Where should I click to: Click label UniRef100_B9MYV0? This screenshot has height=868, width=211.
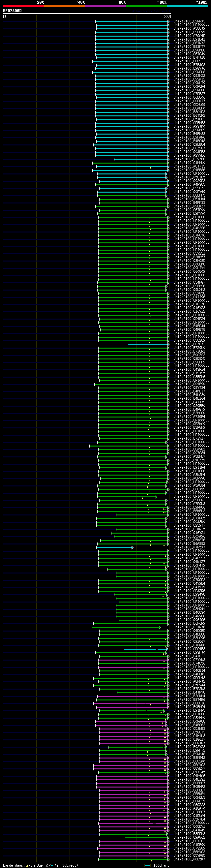click(190, 214)
